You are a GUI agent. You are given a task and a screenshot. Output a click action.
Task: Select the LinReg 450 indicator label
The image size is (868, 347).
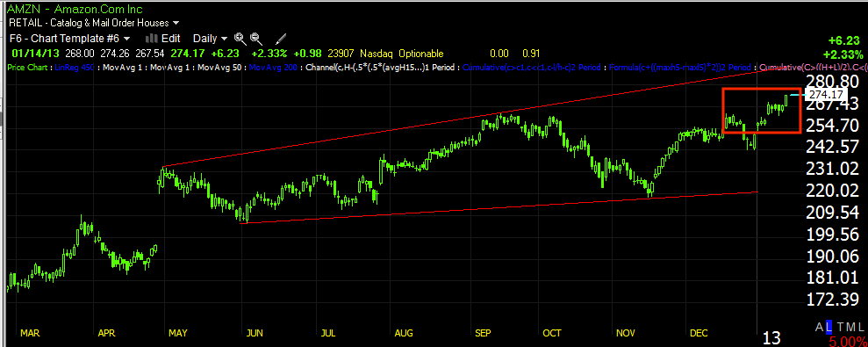click(75, 68)
